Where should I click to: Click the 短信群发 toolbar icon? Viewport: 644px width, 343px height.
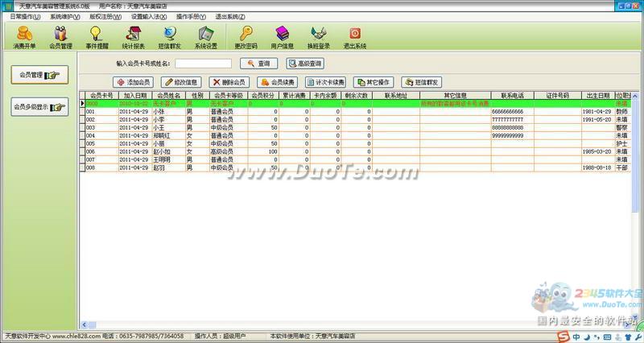point(169,36)
